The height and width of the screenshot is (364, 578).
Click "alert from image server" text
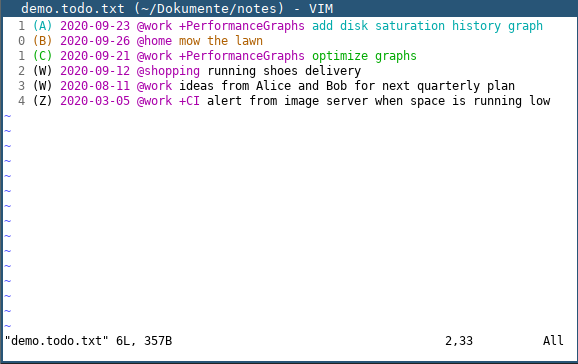pyautogui.click(x=288, y=101)
